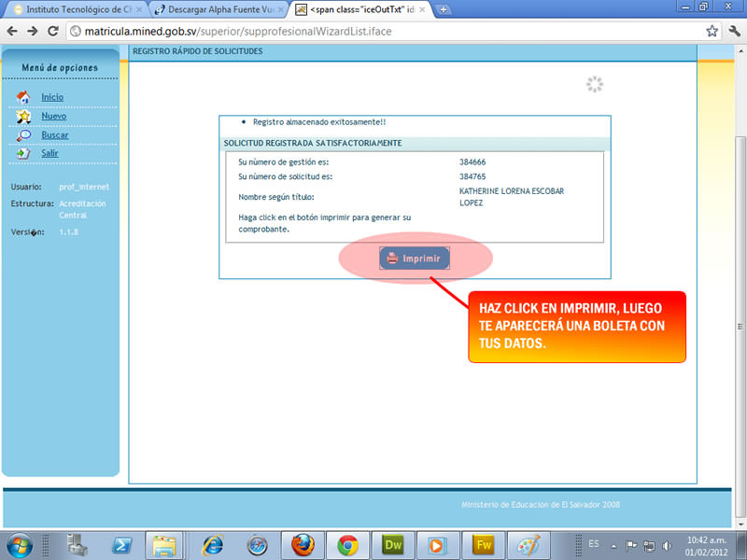Click the Imprimir button
The width and height of the screenshot is (747, 560).
(x=415, y=259)
